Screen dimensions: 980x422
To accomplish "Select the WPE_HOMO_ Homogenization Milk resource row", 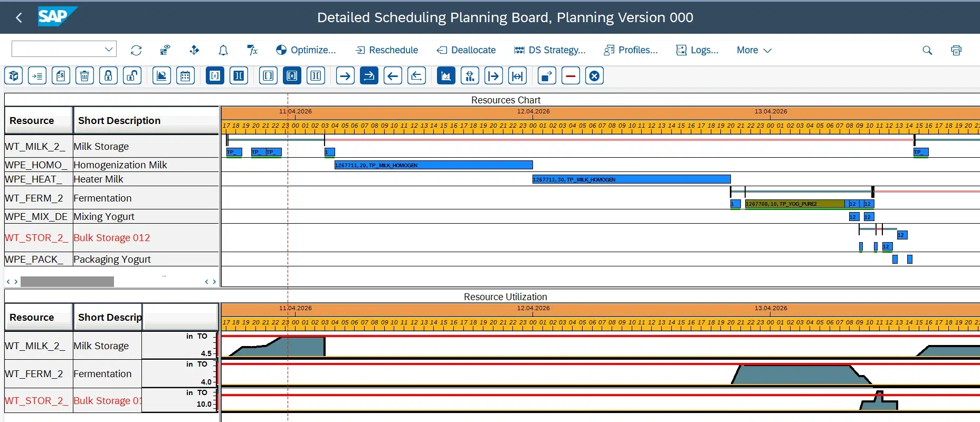I will click(112, 165).
